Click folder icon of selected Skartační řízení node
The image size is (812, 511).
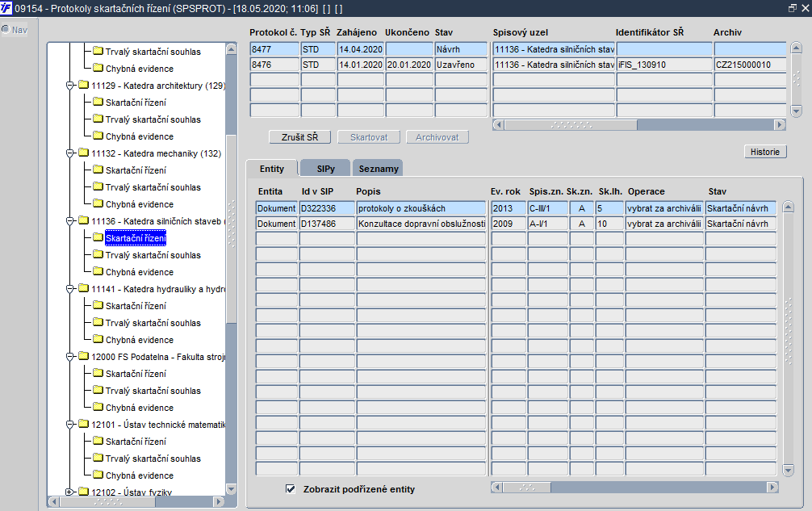pyautogui.click(x=98, y=238)
